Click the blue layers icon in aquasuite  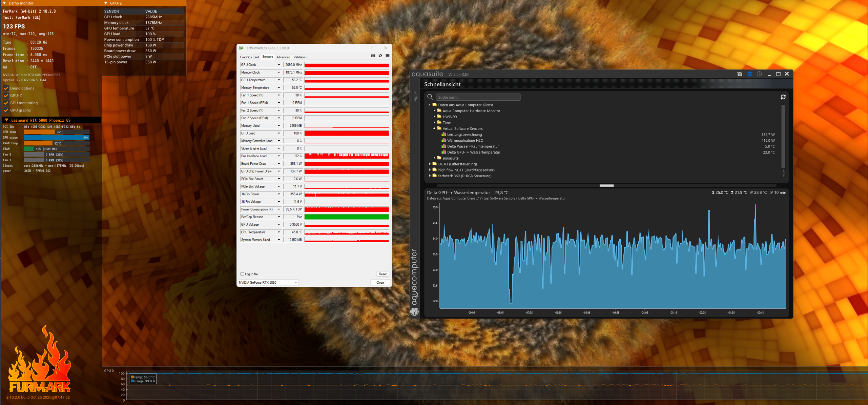[x=749, y=74]
